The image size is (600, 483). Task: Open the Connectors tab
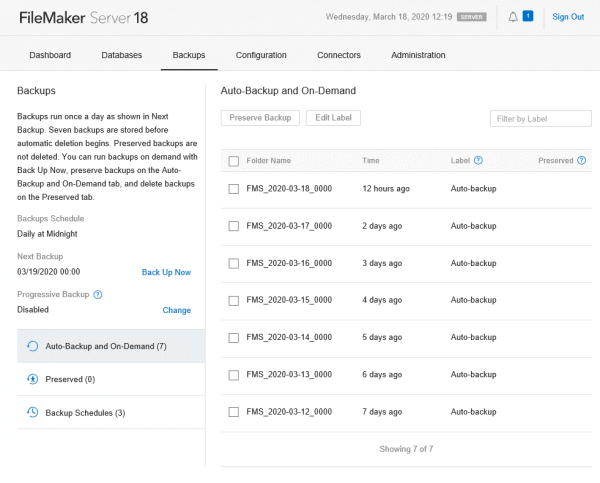tap(339, 55)
